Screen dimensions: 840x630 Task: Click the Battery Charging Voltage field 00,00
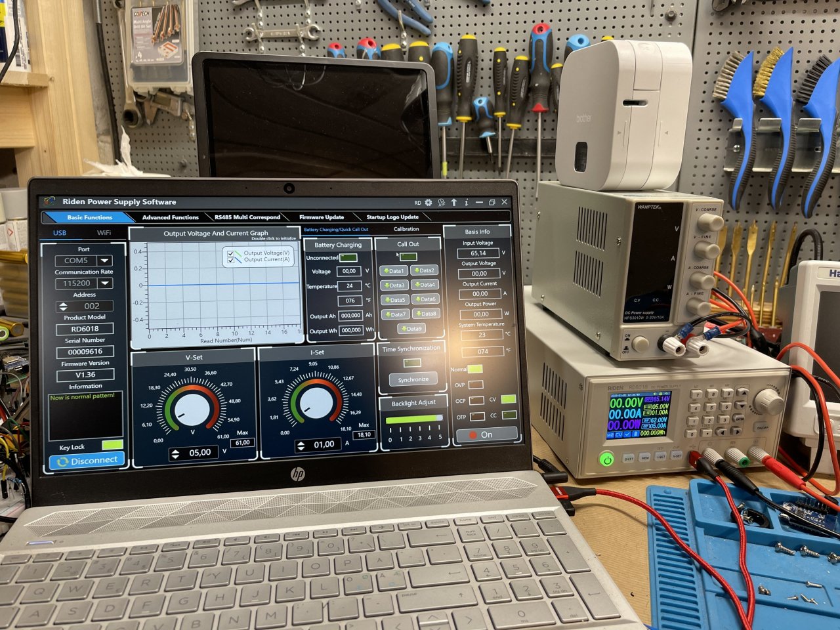click(348, 271)
